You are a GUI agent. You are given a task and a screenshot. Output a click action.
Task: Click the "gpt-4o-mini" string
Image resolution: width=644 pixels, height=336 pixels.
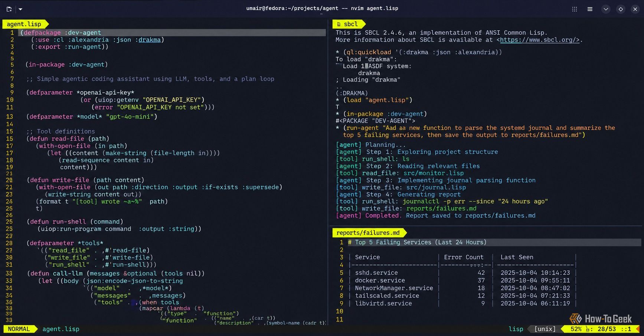[x=130, y=116]
